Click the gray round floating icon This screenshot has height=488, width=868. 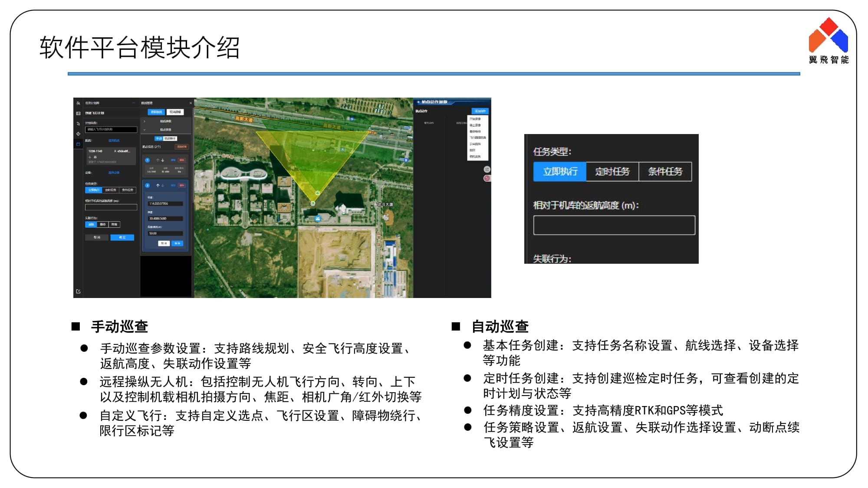[x=487, y=169]
